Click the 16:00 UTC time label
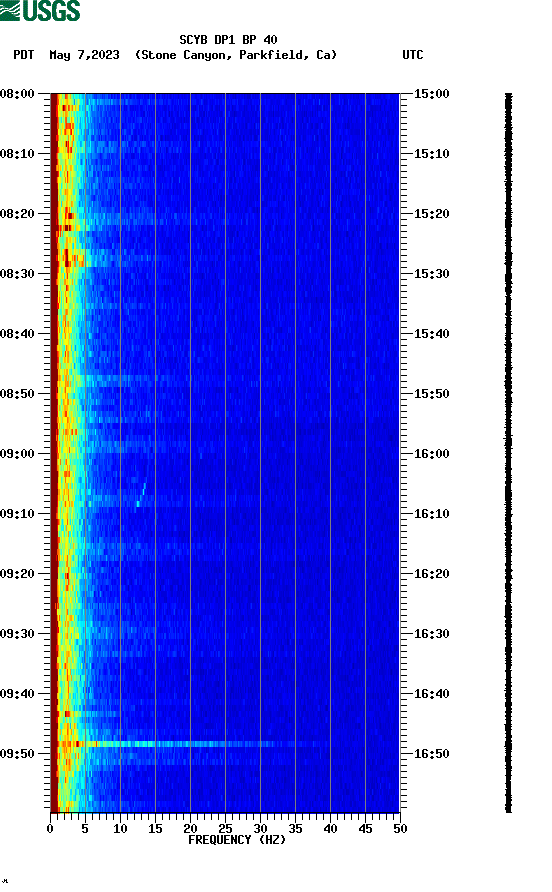 pos(431,454)
